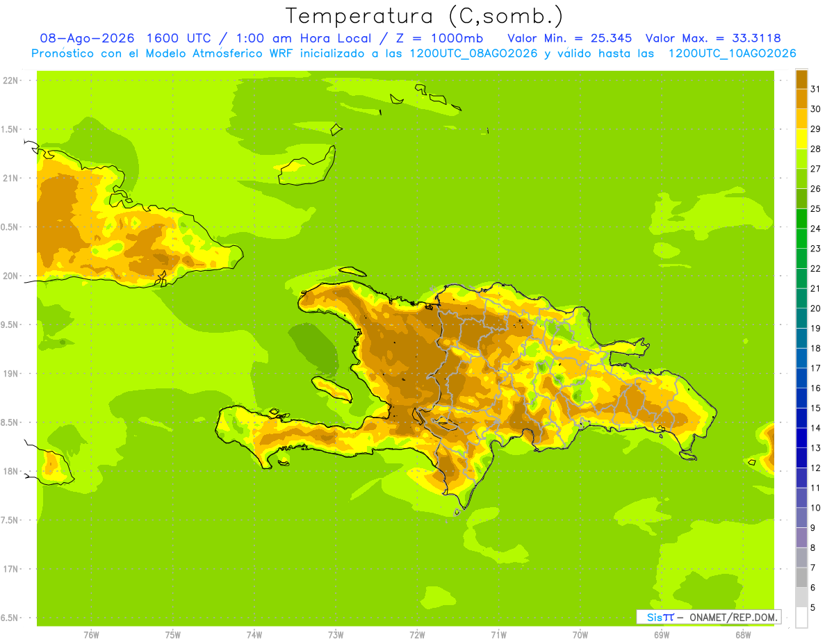Click the color bar value "18"

coord(816,348)
